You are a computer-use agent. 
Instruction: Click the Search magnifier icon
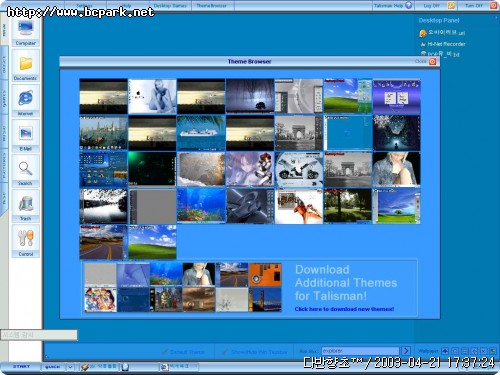point(26,169)
